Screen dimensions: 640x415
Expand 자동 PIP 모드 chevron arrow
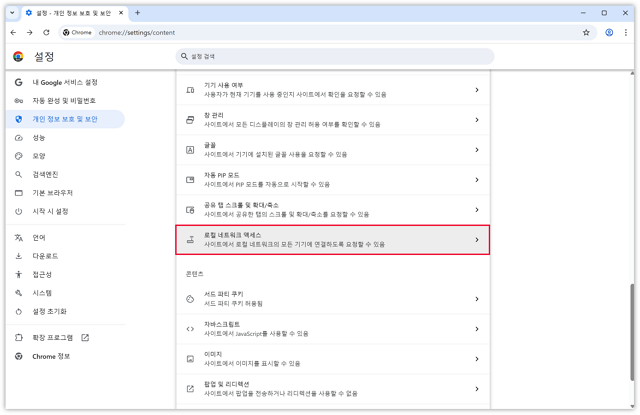[476, 180]
